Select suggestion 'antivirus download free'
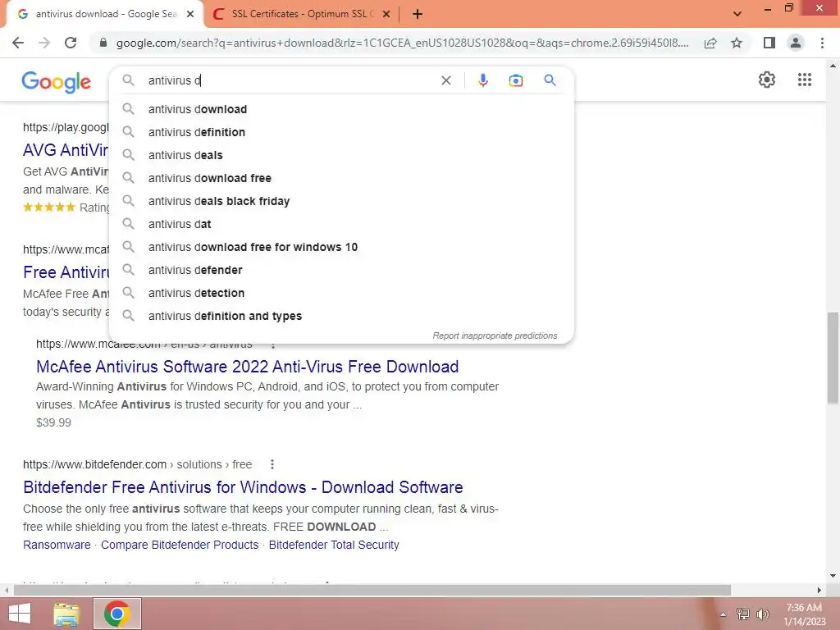Viewport: 840px width, 630px height. 341,178
